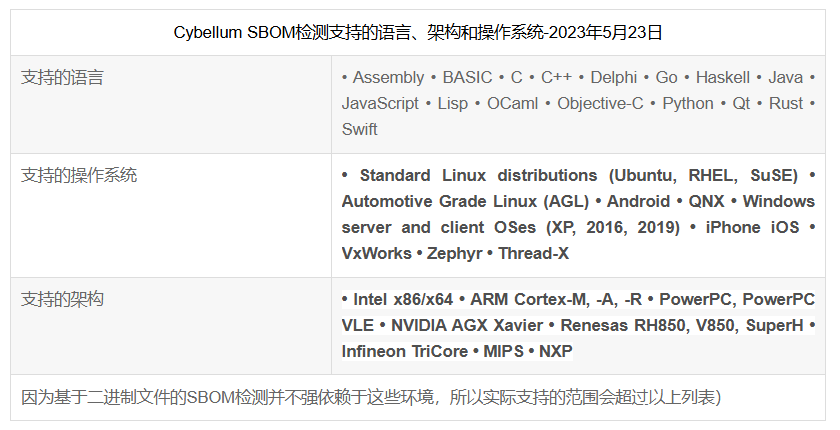Image resolution: width=840 pixels, height=430 pixels.
Task: Click Infineon TriCore in the architectures cell
Action: pyautogui.click(x=404, y=351)
